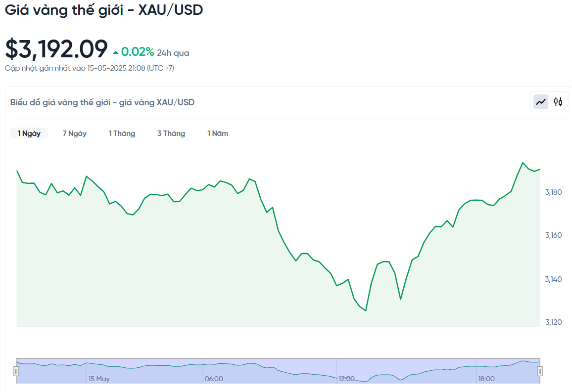Image resolution: width=572 pixels, height=392 pixels.
Task: Click the 24h qua label
Action: [173, 53]
